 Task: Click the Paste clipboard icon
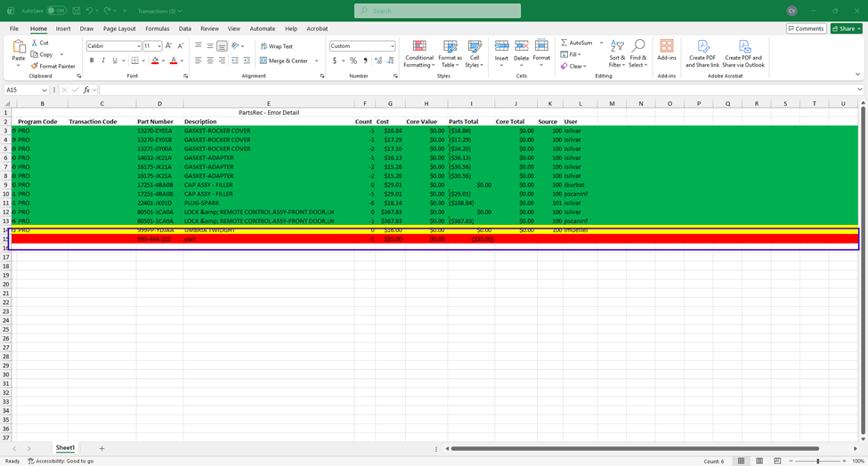(x=19, y=47)
